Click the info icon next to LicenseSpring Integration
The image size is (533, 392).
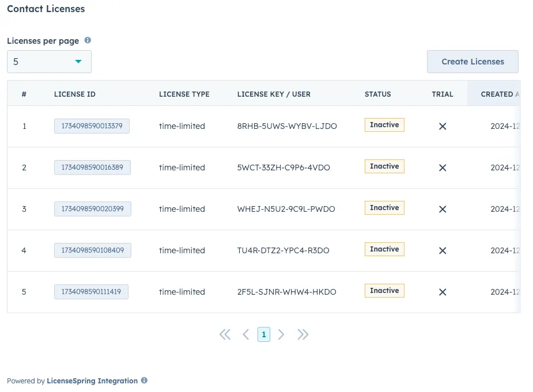coord(143,380)
